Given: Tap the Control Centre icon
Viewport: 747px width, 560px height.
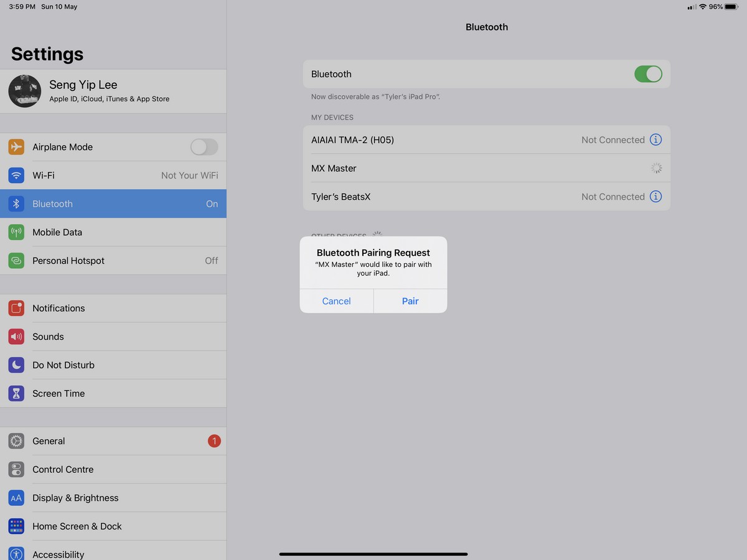Looking at the screenshot, I should pos(16,470).
